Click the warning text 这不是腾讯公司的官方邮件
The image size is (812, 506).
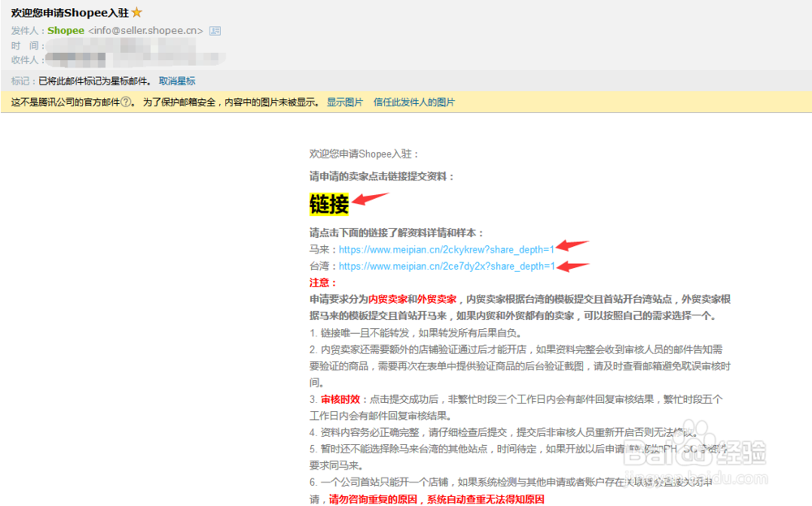[65, 102]
